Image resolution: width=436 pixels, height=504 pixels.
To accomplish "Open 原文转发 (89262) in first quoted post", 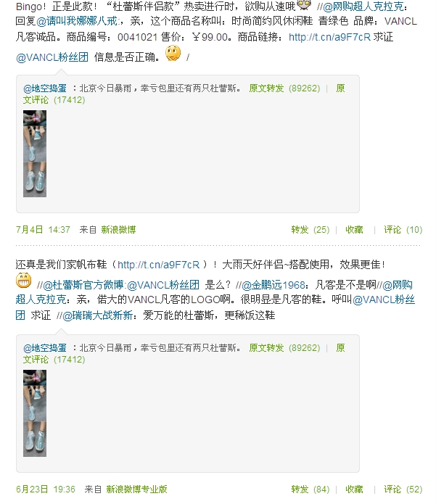I will coord(284,88).
